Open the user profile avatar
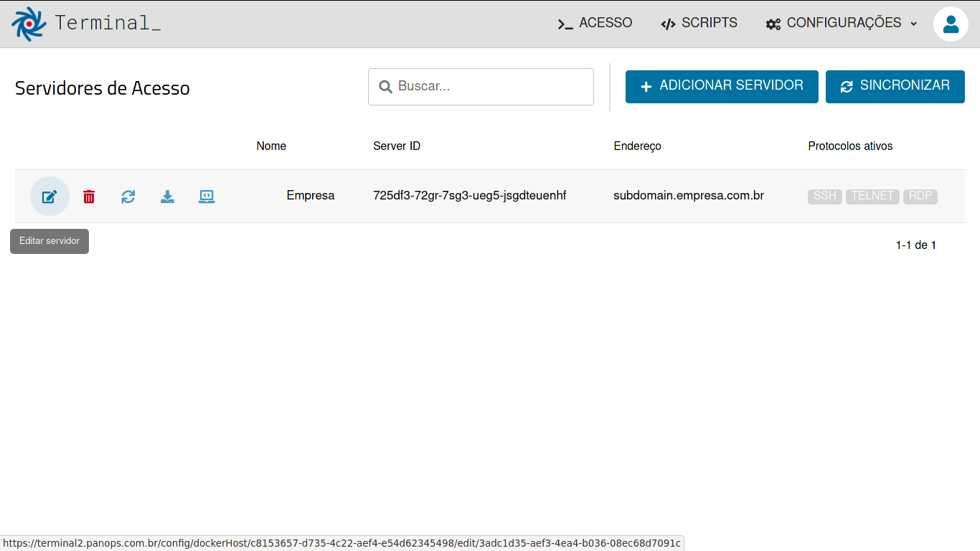This screenshot has height=551, width=980. [951, 24]
